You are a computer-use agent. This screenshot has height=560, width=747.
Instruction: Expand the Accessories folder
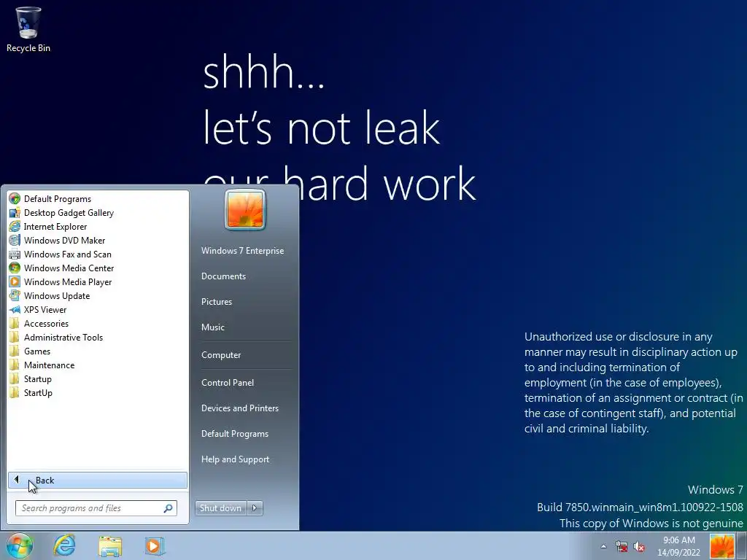[x=98, y=323]
